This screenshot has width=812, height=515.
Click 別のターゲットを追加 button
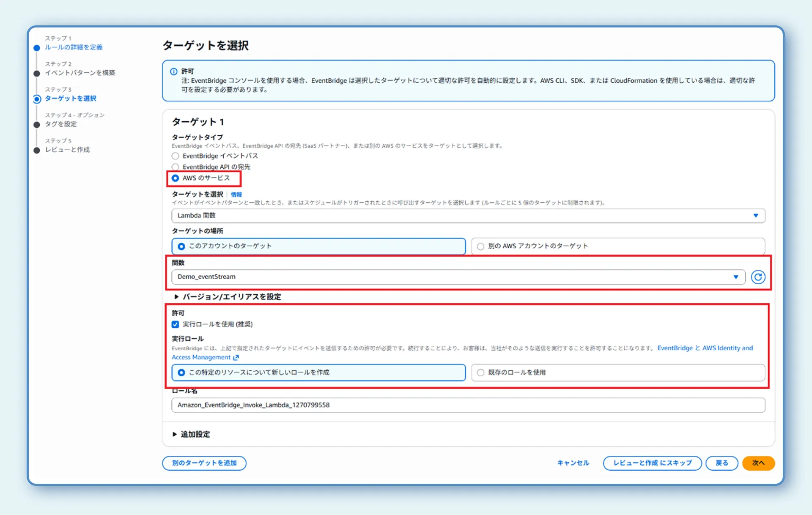(204, 463)
